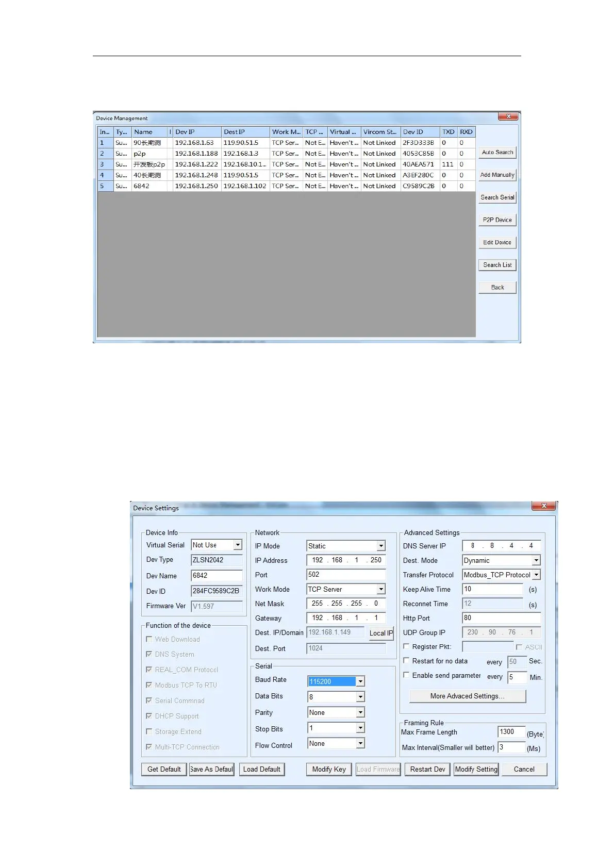Open the Work Mode dropdown

(381, 590)
